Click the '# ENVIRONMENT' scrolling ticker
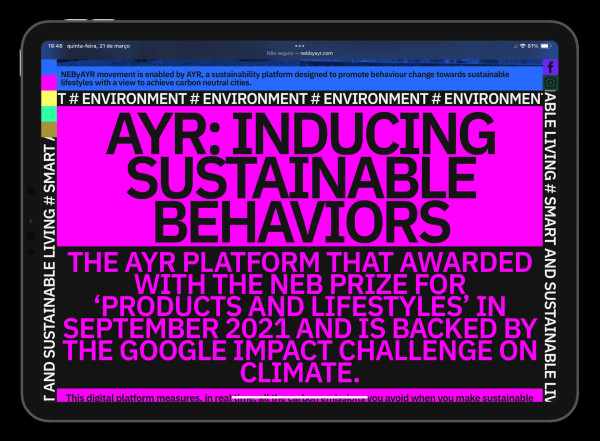600x441 pixels. click(x=300, y=99)
